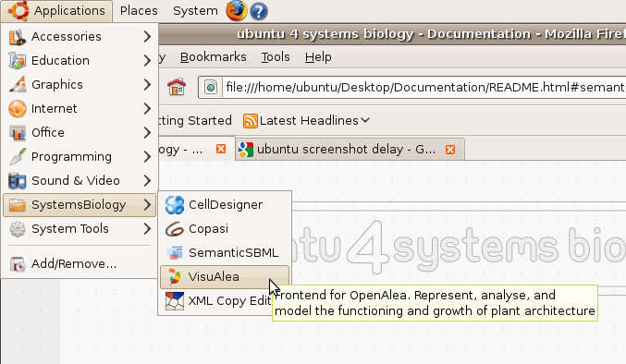Click the Add/Remove package icon
Screen dimensions: 626x364
pos(18,264)
